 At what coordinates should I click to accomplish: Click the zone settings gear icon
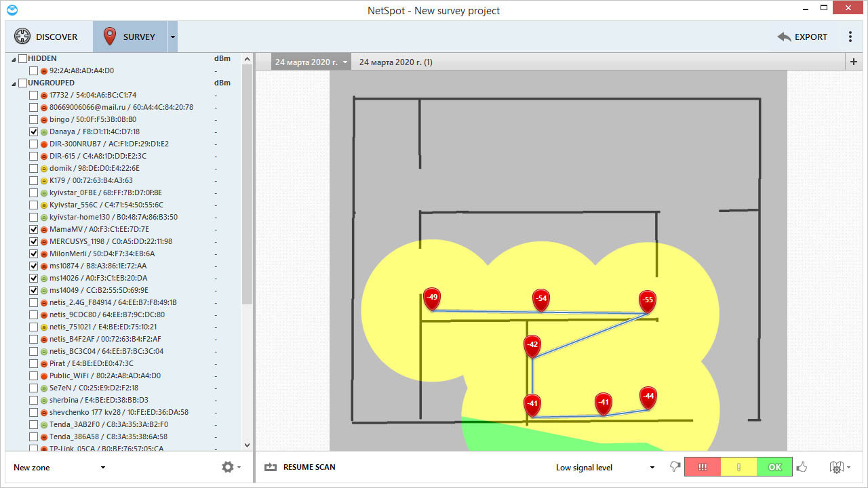tap(227, 467)
